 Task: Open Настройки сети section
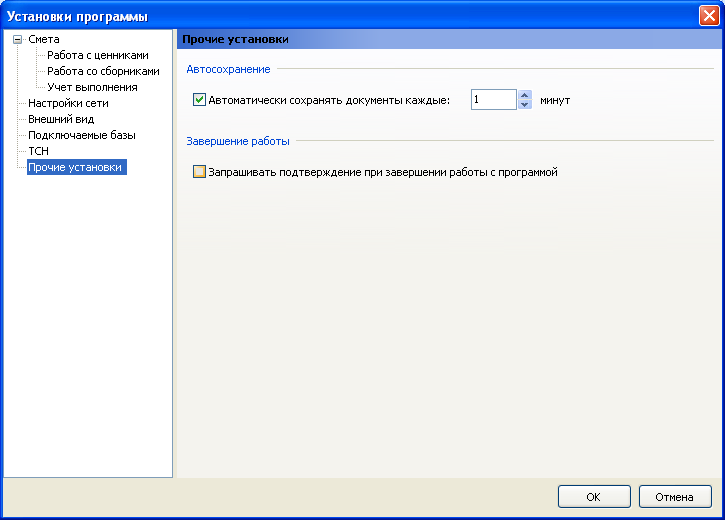coord(68,103)
